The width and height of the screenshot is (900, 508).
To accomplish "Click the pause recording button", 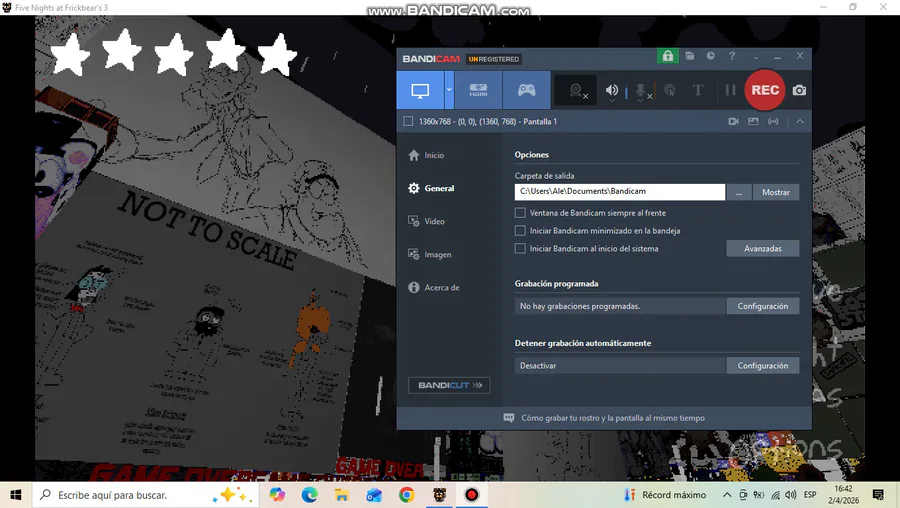I will pos(730,90).
